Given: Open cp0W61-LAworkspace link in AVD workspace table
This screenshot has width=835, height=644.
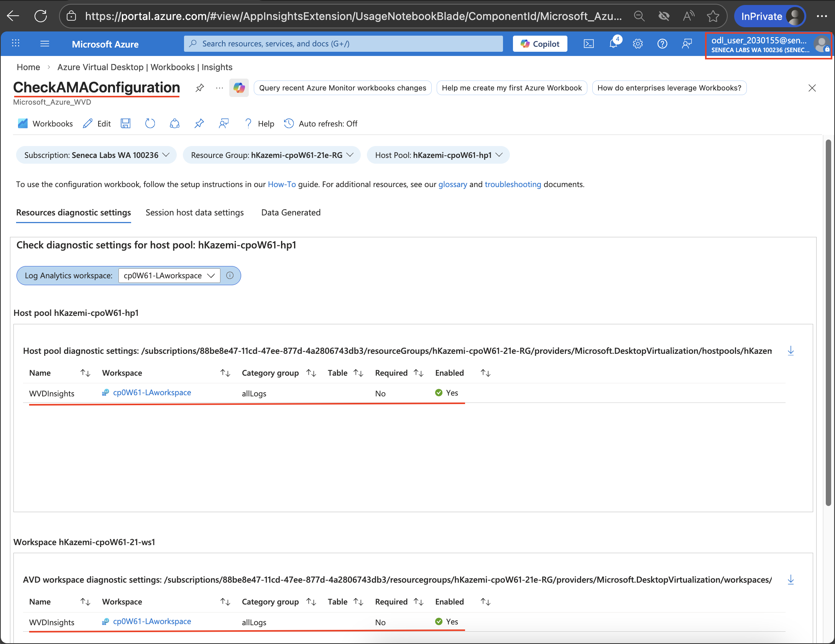Looking at the screenshot, I should [152, 621].
